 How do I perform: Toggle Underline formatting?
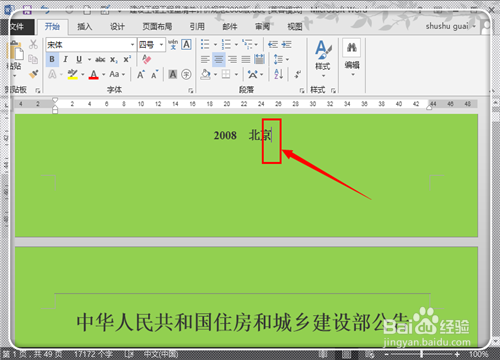coord(79,59)
